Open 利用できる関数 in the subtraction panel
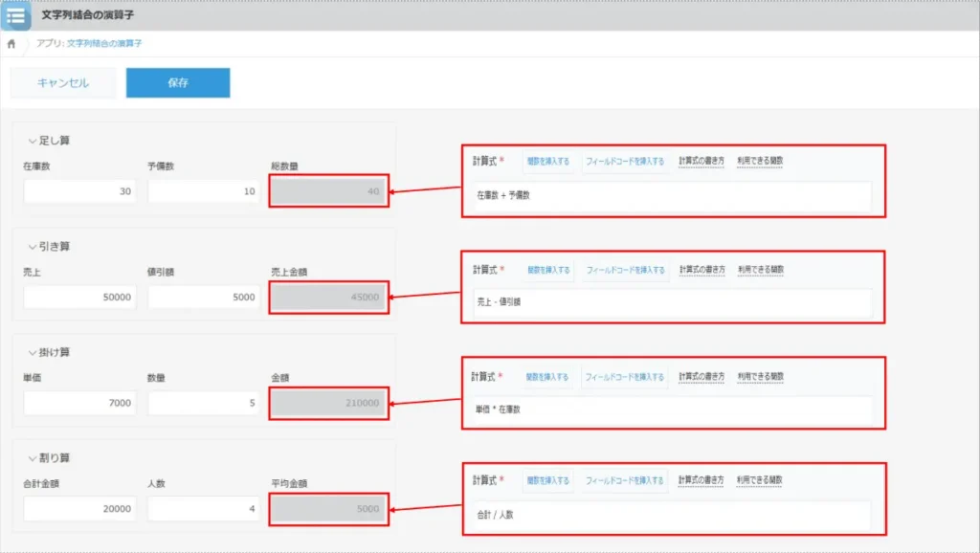The height and width of the screenshot is (553, 980). click(x=759, y=270)
